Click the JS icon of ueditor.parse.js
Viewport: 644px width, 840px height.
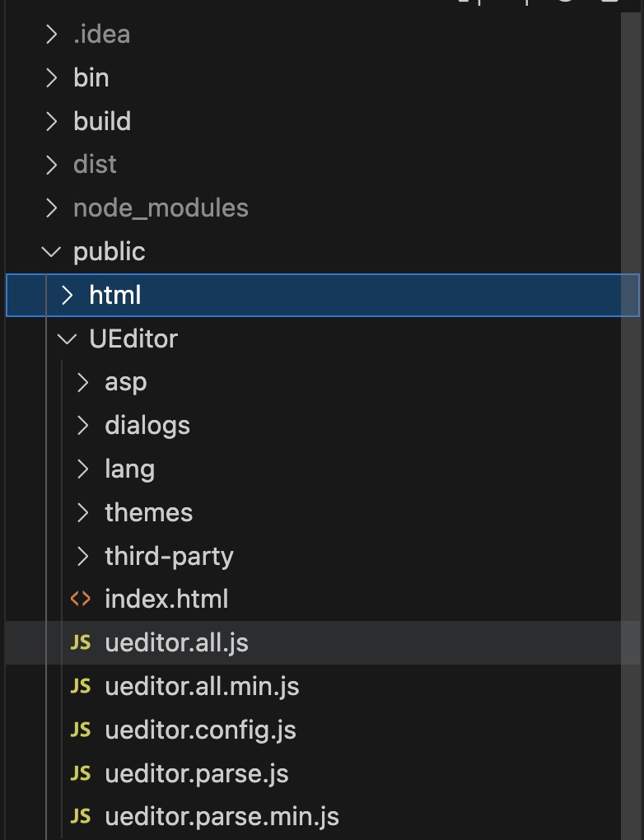click(x=81, y=773)
